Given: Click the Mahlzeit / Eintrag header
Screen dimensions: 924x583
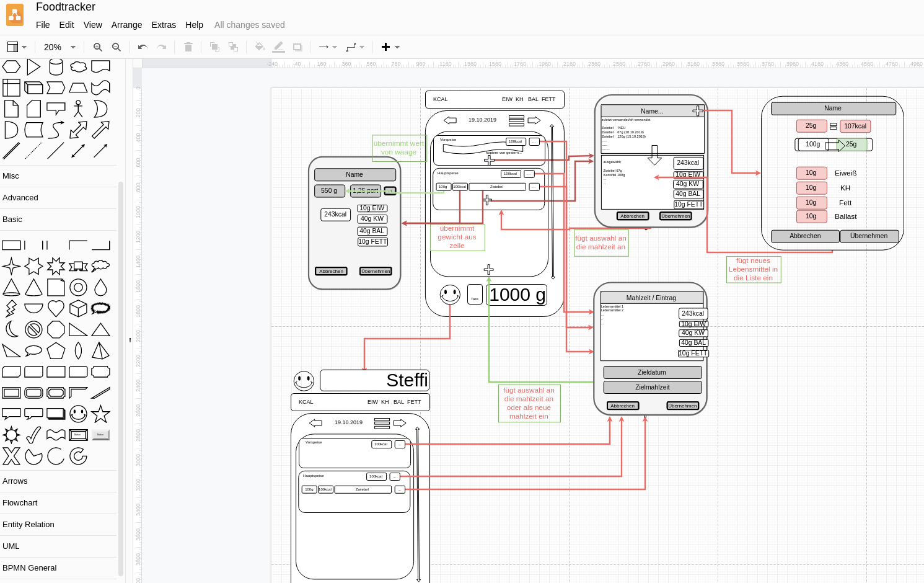Looking at the screenshot, I should click(652, 298).
